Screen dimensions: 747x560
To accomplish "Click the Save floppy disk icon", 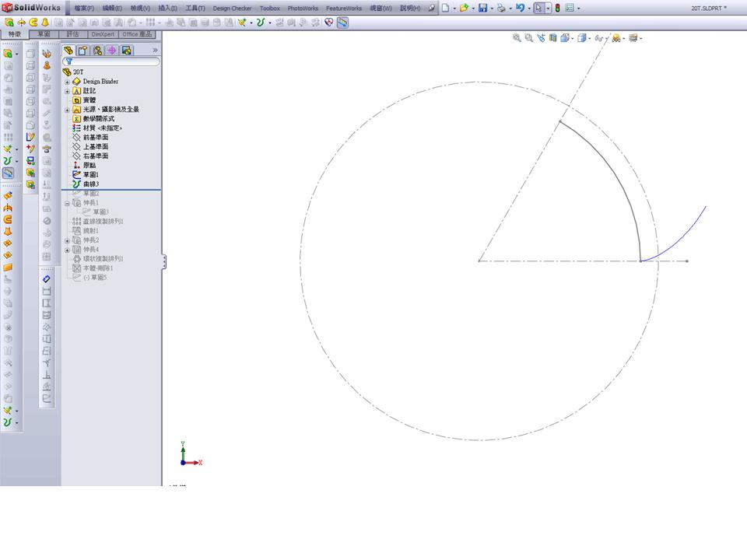I will [482, 8].
